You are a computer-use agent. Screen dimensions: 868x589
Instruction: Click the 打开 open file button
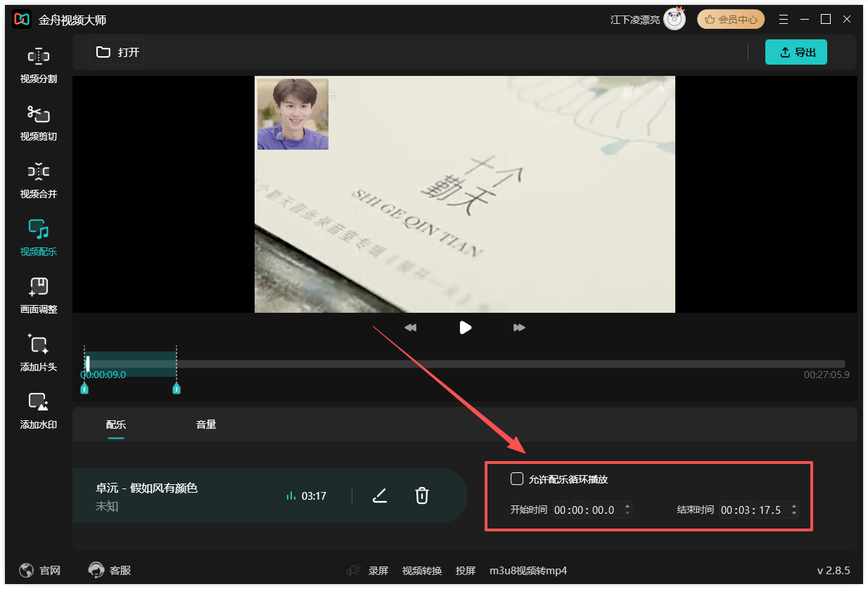click(x=117, y=52)
